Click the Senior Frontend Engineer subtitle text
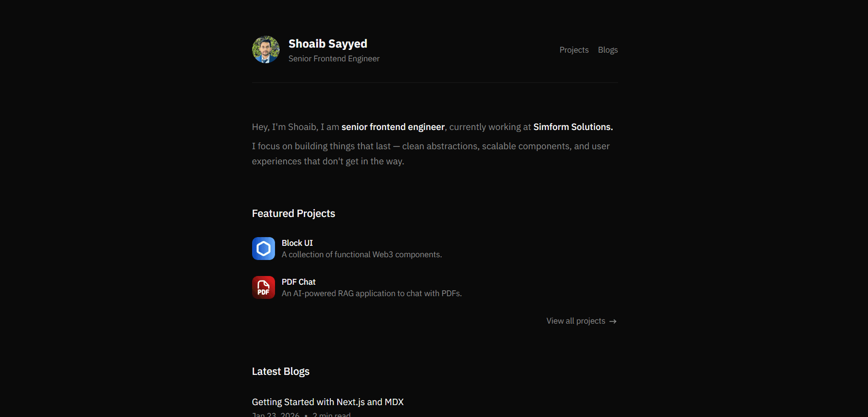Image resolution: width=868 pixels, height=417 pixels. 334,59
